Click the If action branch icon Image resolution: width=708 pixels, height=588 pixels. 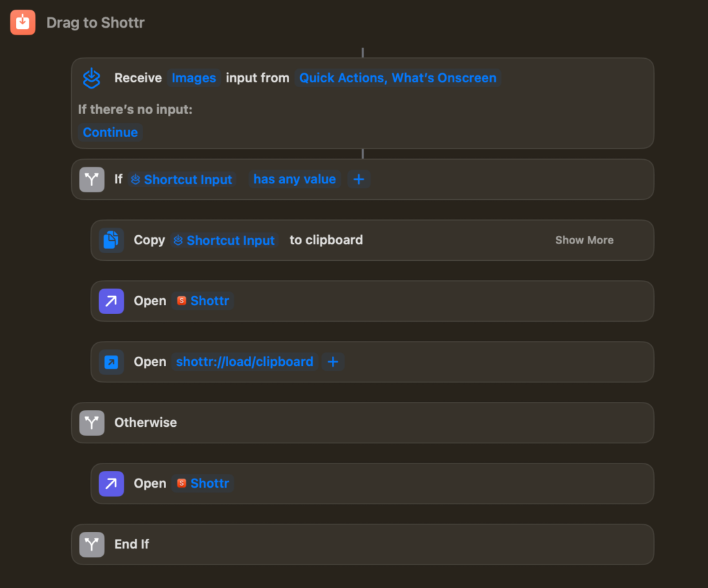click(x=92, y=179)
